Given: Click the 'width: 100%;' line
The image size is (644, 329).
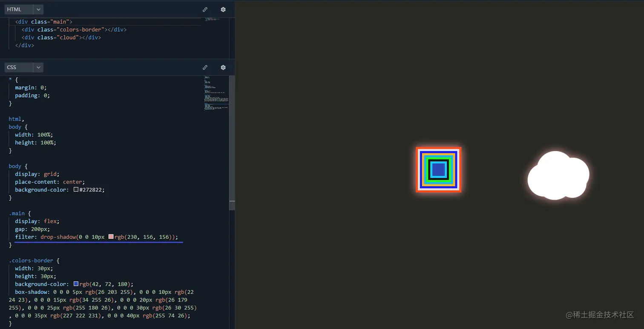Looking at the screenshot, I should (34, 134).
